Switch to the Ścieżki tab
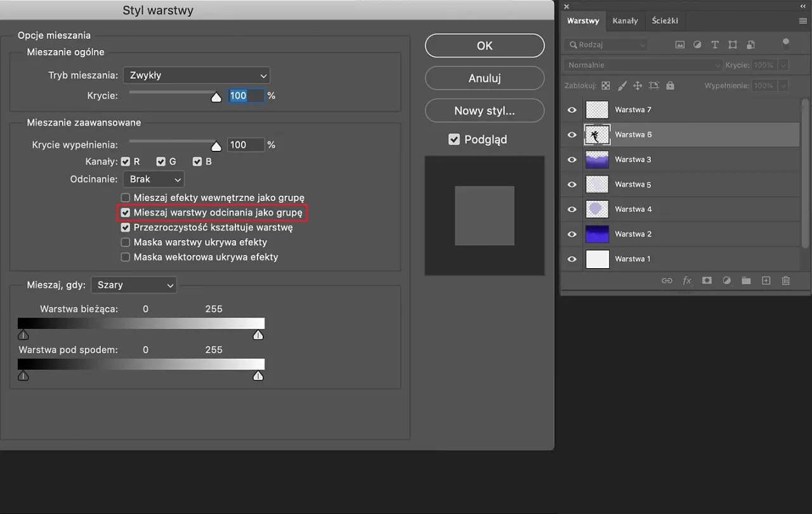Image resolution: width=812 pixels, height=514 pixels. pos(665,20)
